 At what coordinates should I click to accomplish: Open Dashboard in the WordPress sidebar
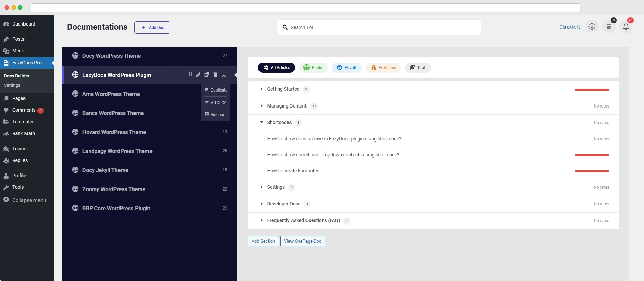coord(27,24)
